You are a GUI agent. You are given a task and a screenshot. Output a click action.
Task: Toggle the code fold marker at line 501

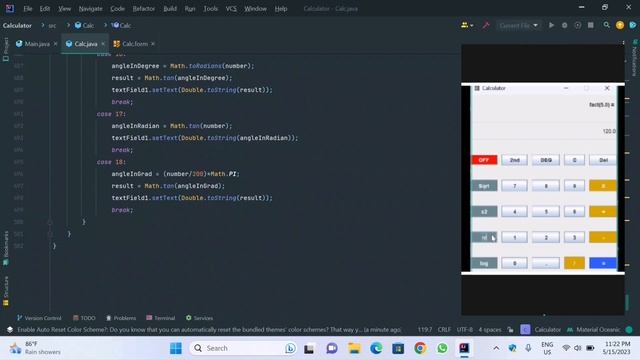50,234
